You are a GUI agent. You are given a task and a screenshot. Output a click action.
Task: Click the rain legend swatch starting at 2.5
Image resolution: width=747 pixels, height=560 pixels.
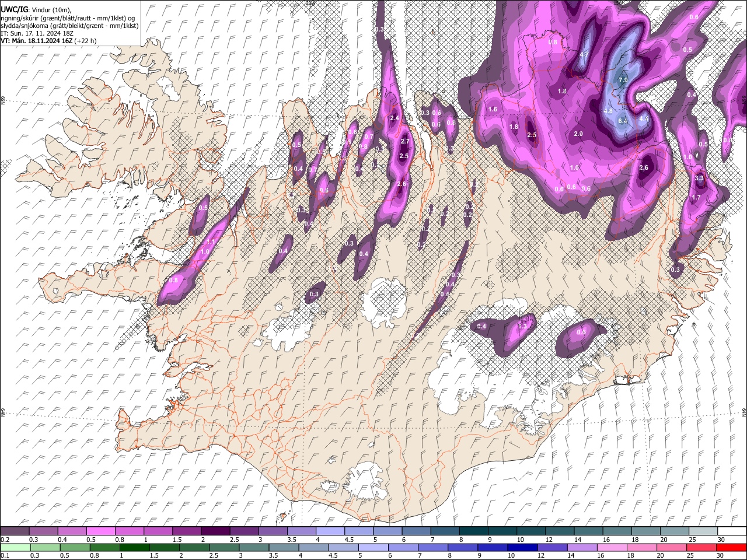[224, 547]
